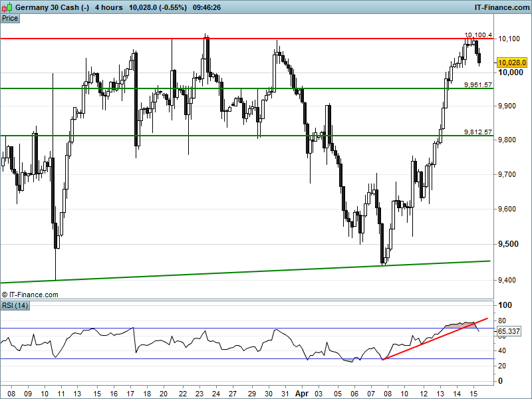The height and width of the screenshot is (399, 532).
Task: Select the yellow 10,028.0 current price tag
Action: pos(512,63)
